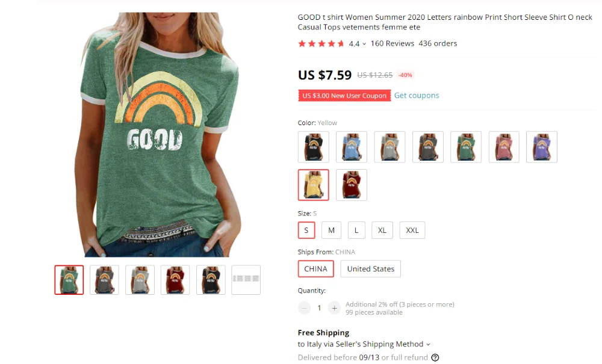Viewport: 602px width, 364px height.
Task: Click the five-star rating icons
Action: tap(321, 44)
